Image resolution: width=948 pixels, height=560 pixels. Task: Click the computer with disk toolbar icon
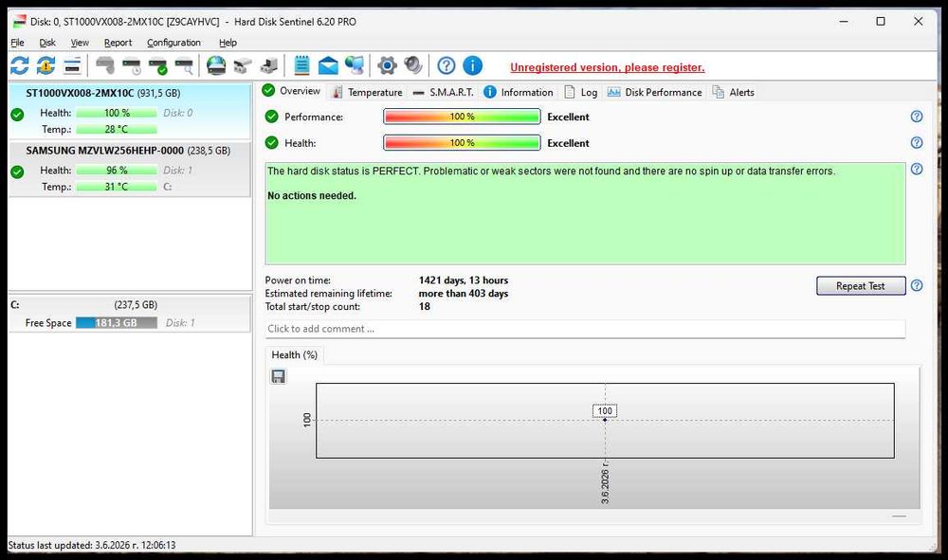click(269, 65)
